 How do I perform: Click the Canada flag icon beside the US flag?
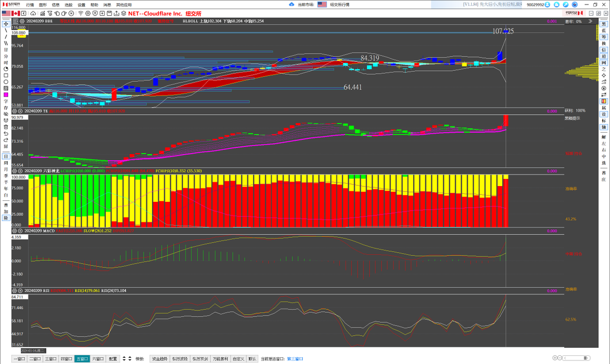coord(15,12)
